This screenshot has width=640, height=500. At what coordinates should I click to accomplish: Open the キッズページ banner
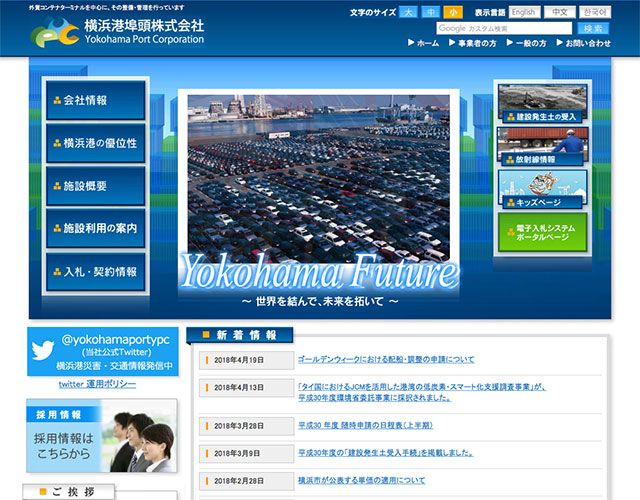542,189
